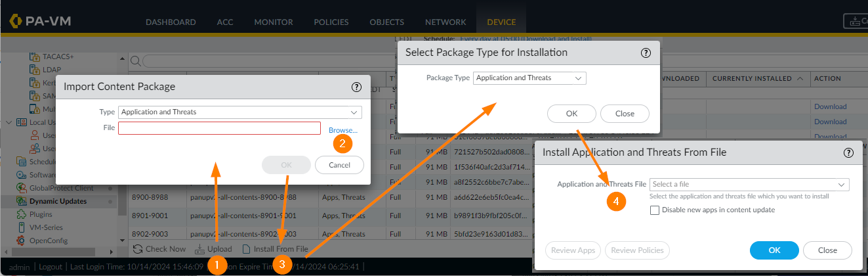Switch to the ACC tab
Viewport: 868px width, 276px height.
[x=225, y=22]
